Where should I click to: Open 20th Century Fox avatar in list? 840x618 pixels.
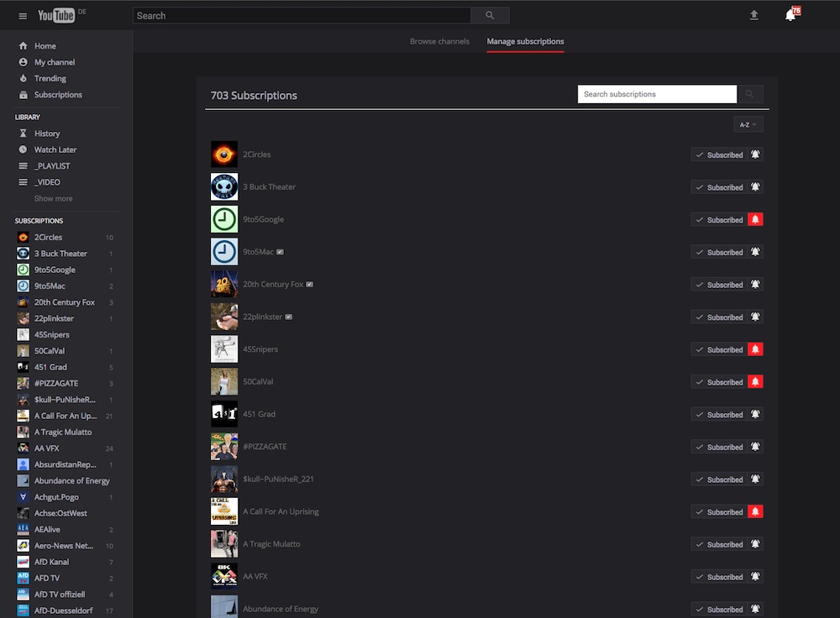coord(224,285)
